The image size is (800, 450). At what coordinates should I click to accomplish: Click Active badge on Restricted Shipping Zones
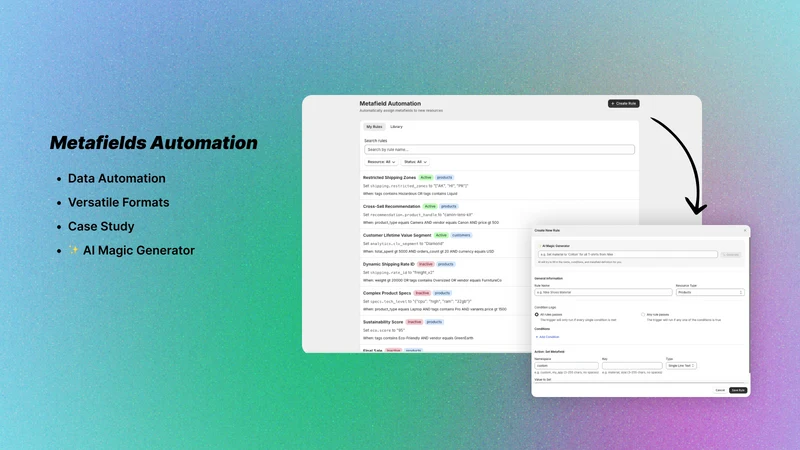tap(426, 178)
